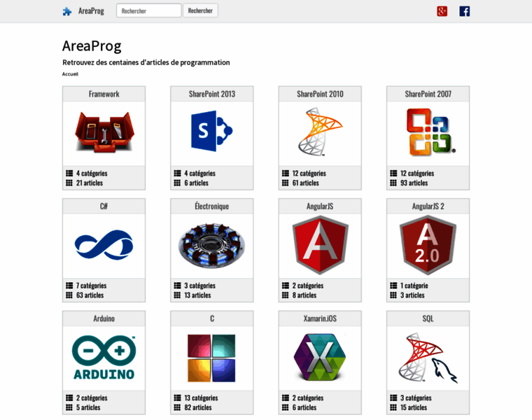Click the list icon beside 4 catégories in Framework
Image resolution: width=532 pixels, height=420 pixels.
click(69, 174)
